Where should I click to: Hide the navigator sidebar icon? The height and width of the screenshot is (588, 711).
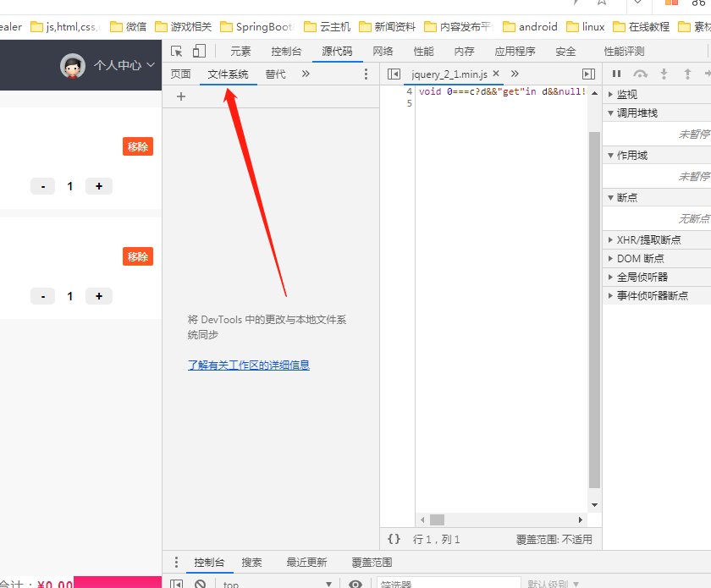[394, 74]
